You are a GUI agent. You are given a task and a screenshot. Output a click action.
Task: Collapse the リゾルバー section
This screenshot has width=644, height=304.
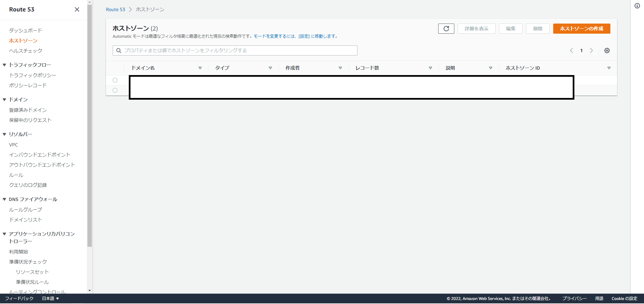pos(4,134)
